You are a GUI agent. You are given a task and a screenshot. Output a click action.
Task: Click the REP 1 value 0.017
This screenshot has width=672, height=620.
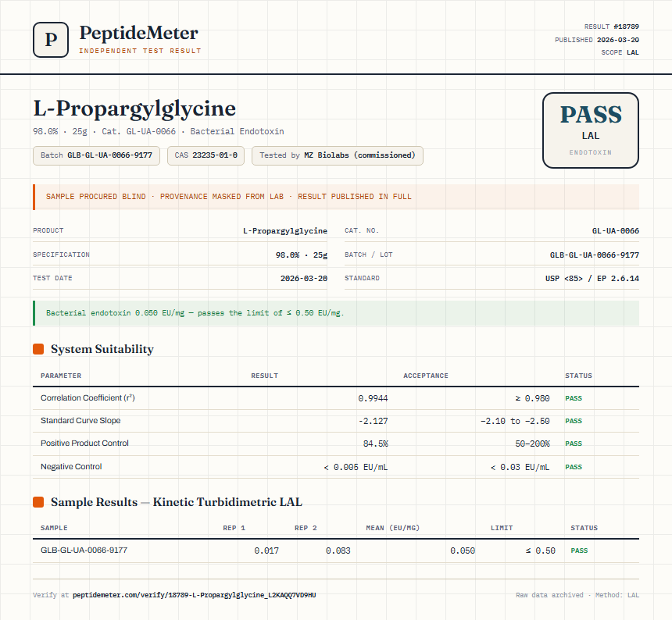click(266, 551)
